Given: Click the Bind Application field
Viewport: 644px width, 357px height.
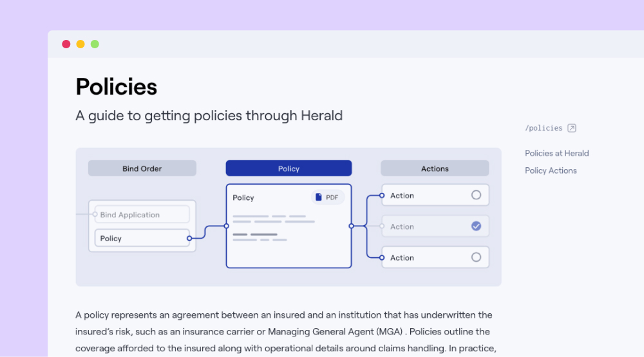Looking at the screenshot, I should pos(142,215).
